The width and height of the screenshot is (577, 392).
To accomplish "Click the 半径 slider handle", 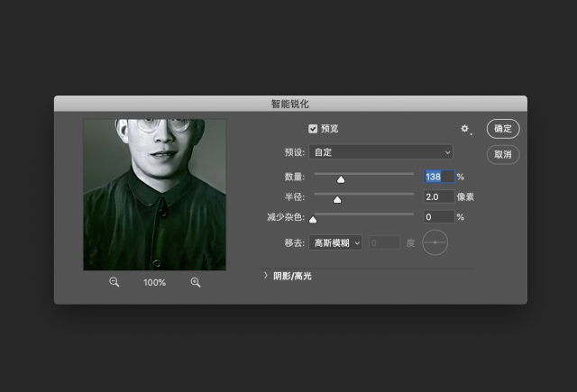I will pos(337,199).
